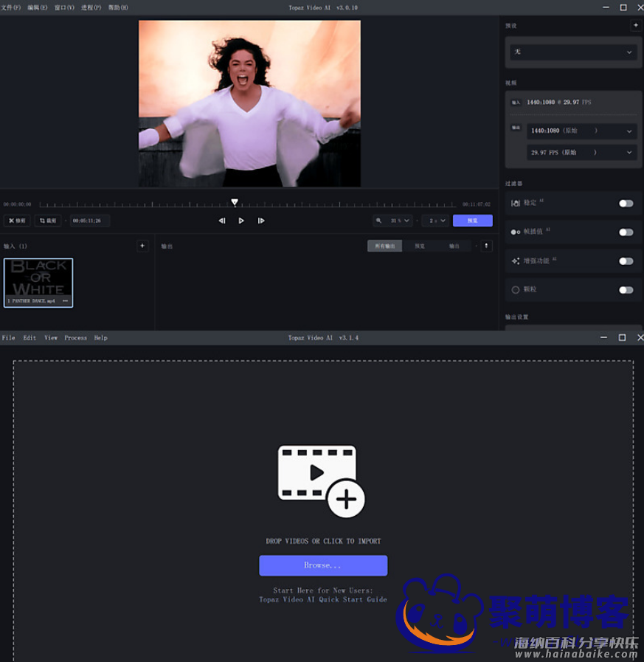Image resolution: width=644 pixels, height=662 pixels.
Task: Click the 裁剪 crop button
Action: (48, 221)
